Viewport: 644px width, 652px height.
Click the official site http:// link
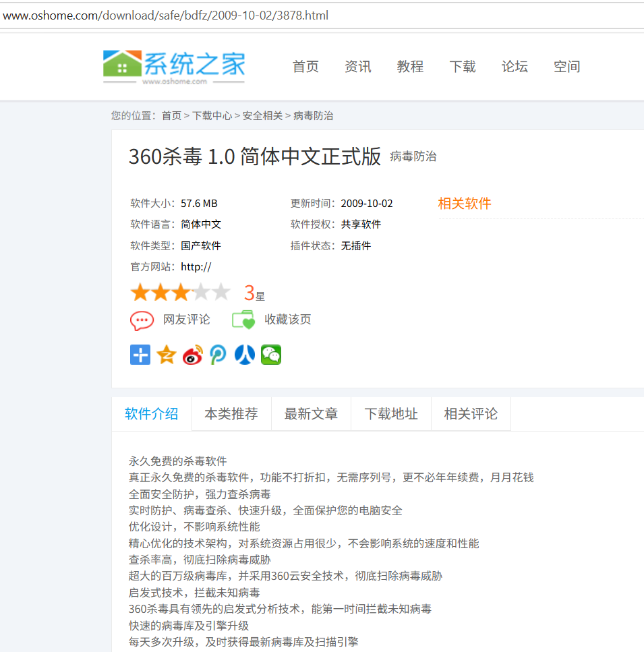click(196, 267)
